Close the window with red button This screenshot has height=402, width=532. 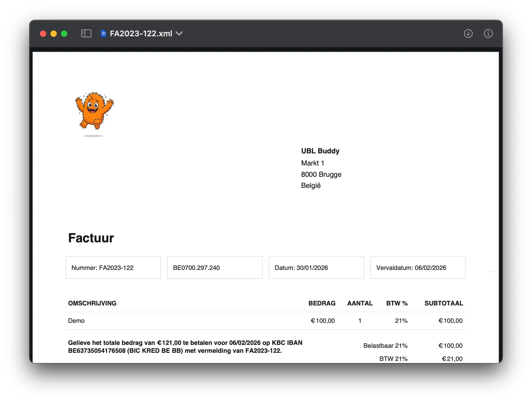coord(43,34)
